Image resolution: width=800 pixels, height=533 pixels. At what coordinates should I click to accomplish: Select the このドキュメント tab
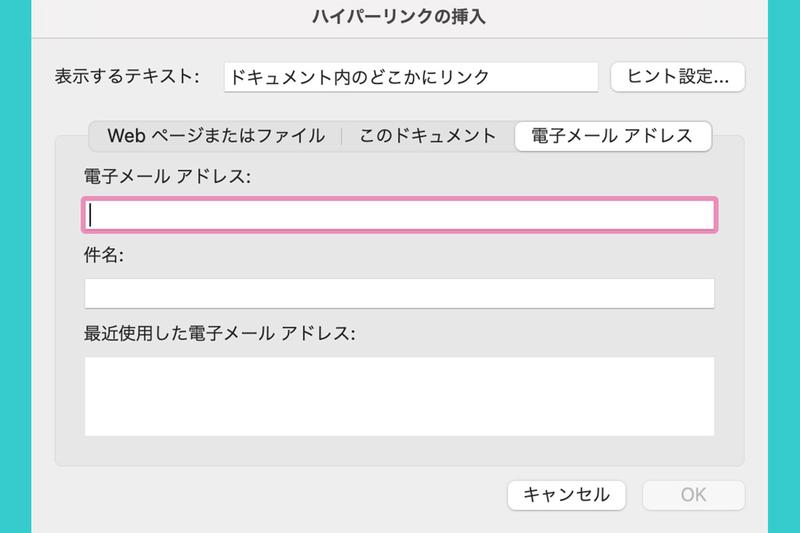(x=427, y=136)
